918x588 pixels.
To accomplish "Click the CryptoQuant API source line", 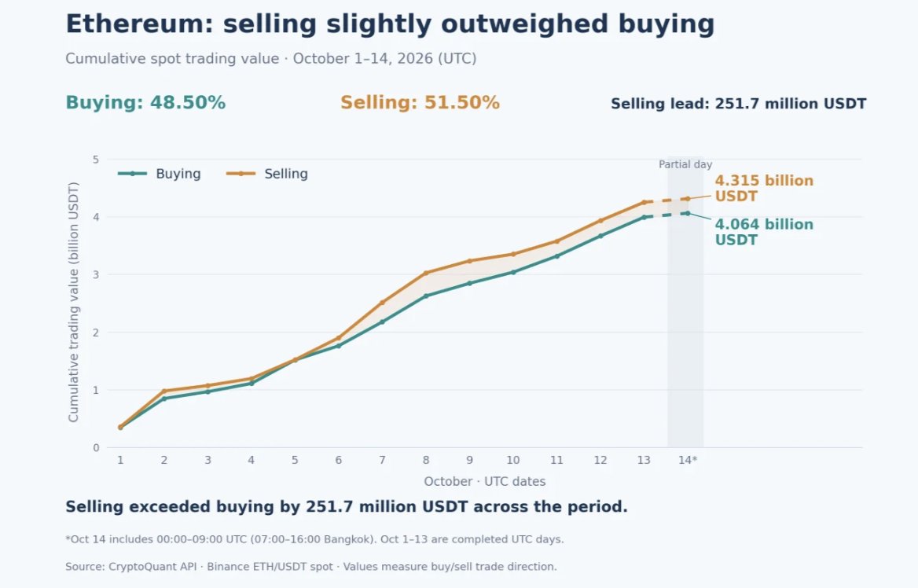I will 311,567.
